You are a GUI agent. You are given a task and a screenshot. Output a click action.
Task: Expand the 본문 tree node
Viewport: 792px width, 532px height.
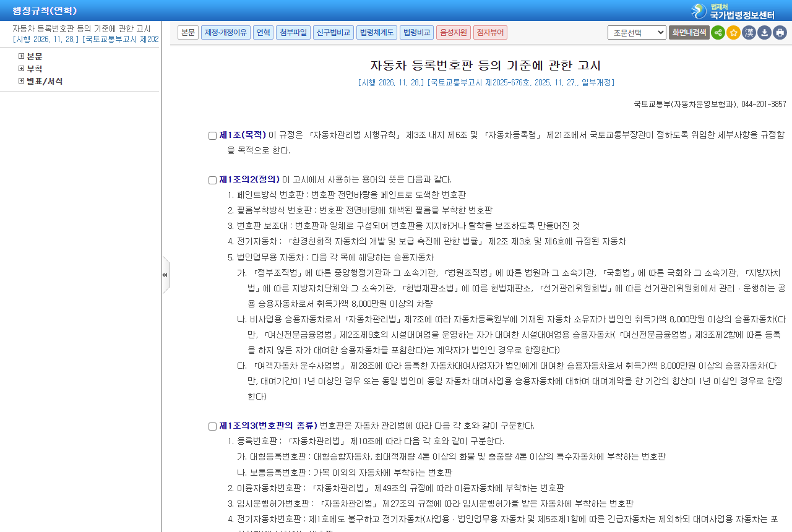21,56
